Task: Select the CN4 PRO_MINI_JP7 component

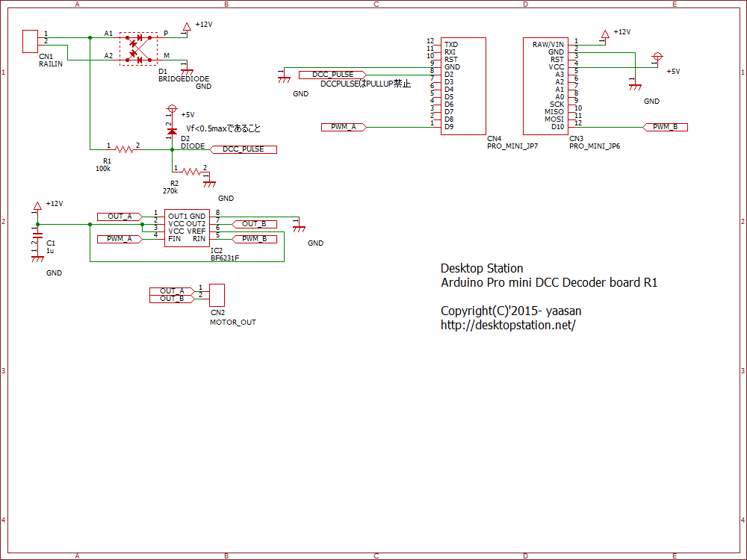Action: (x=463, y=86)
